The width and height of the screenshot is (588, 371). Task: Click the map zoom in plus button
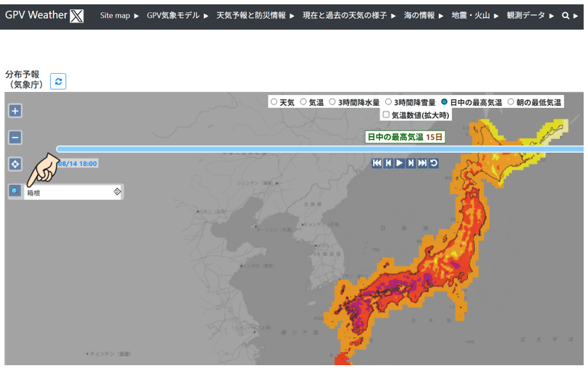(x=15, y=111)
